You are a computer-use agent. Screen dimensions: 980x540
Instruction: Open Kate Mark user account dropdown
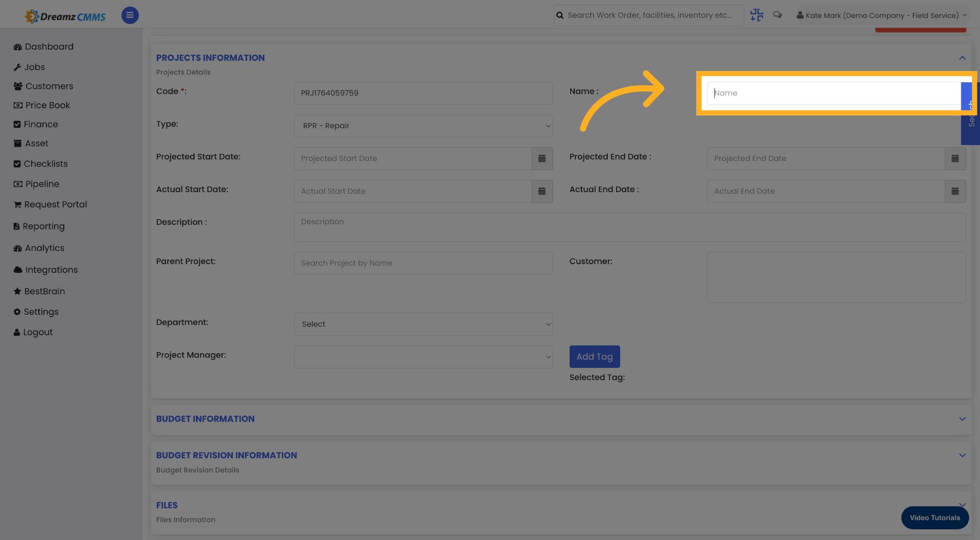coord(881,15)
